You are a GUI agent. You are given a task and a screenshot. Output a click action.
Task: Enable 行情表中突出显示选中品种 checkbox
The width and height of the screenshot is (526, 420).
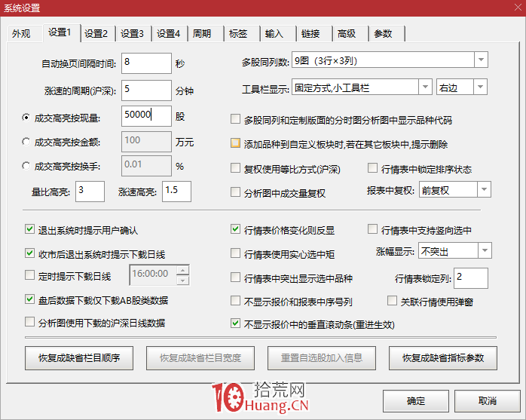point(235,277)
